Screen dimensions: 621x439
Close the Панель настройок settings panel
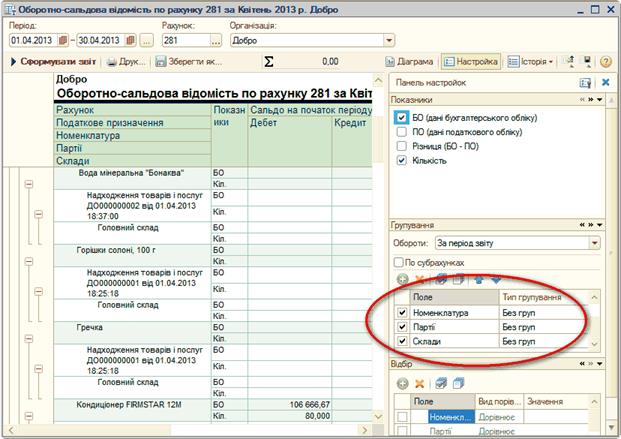pos(605,82)
